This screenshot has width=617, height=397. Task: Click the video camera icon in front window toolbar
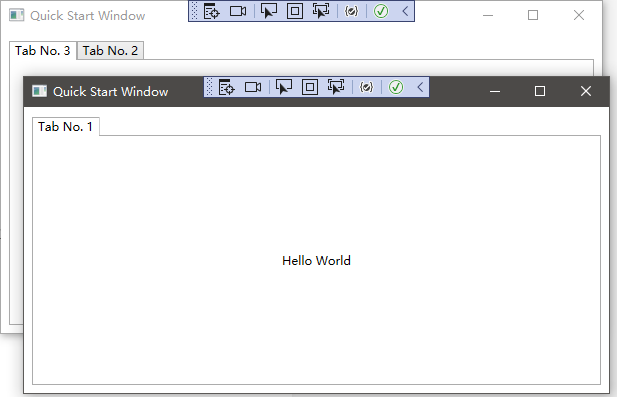pyautogui.click(x=253, y=87)
